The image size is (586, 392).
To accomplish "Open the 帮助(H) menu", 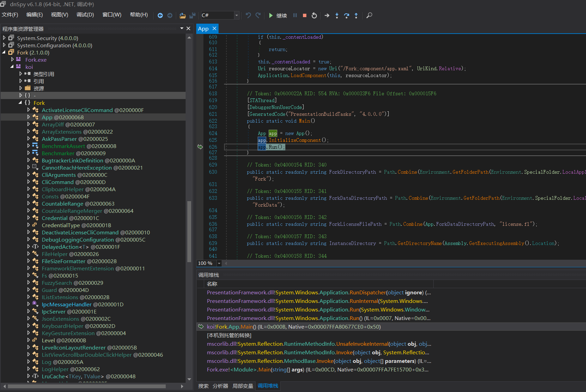I will (139, 15).
